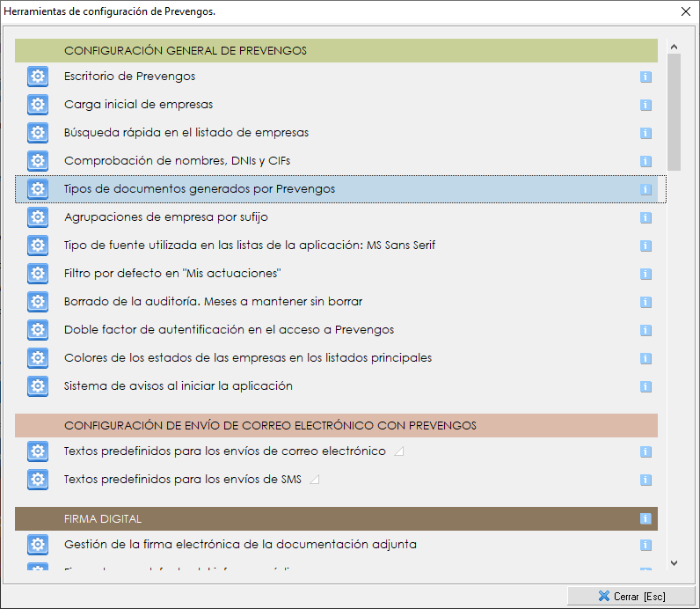700x609 pixels.
Task: Click gear icon for Comprobación de nombres, DNIs
Action: click(x=37, y=161)
